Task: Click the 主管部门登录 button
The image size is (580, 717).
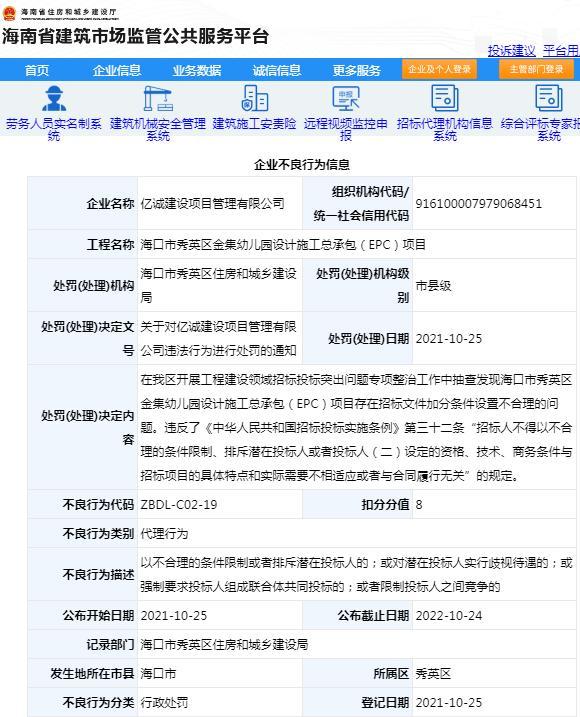Action: coord(536,70)
